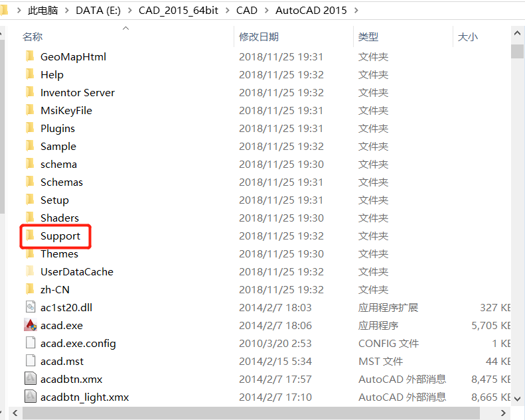The image size is (525, 420).
Task: Click the 应用程序扩展 type cell
Action: [388, 307]
